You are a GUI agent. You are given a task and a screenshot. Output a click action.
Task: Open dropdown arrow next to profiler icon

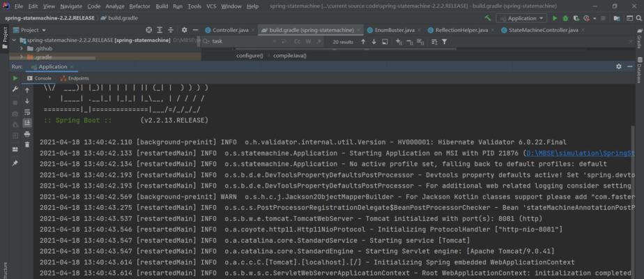tap(595, 19)
